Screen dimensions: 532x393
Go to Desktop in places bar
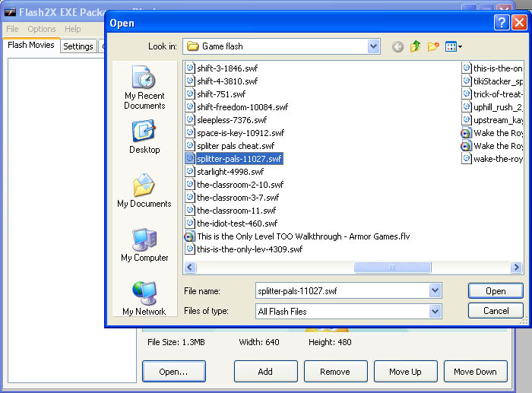click(x=144, y=136)
